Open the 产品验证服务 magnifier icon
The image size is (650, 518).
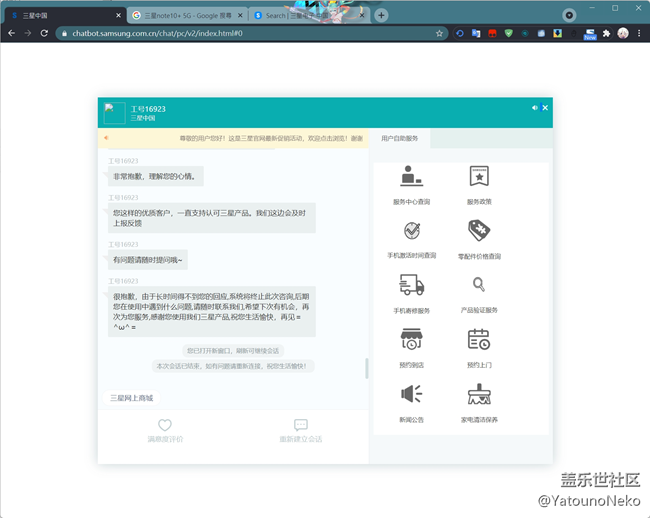click(x=479, y=284)
